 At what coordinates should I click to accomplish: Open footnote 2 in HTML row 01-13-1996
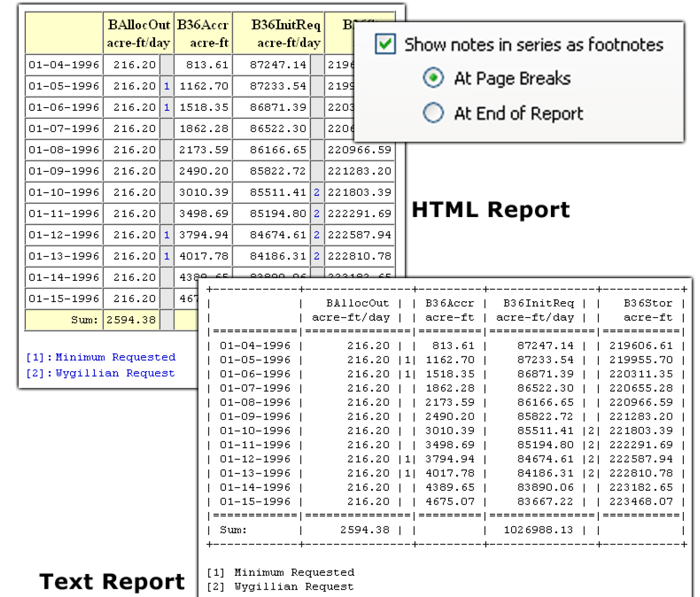[316, 256]
